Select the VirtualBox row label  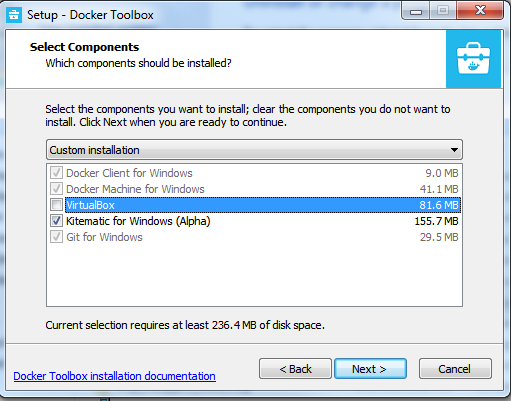pyautogui.click(x=90, y=205)
